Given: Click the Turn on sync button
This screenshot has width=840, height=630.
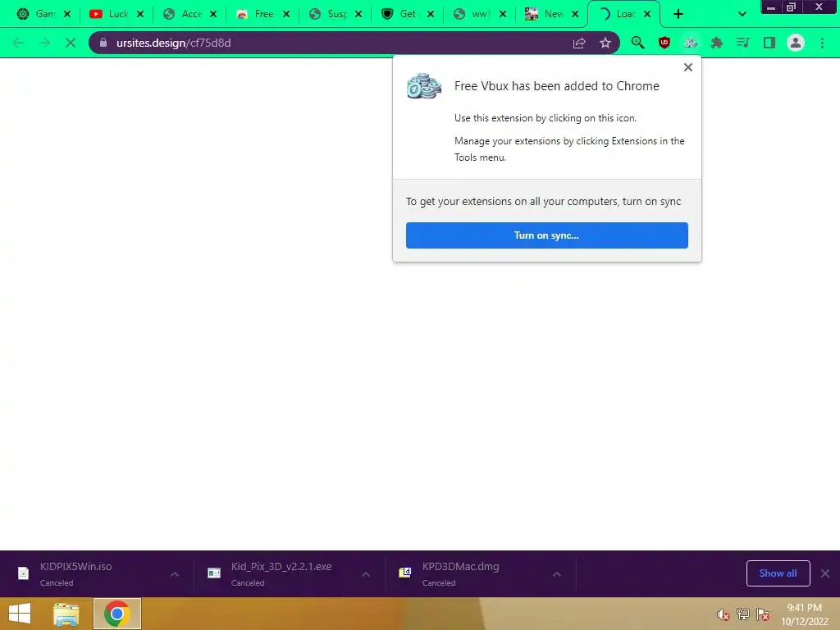Looking at the screenshot, I should click(x=547, y=235).
